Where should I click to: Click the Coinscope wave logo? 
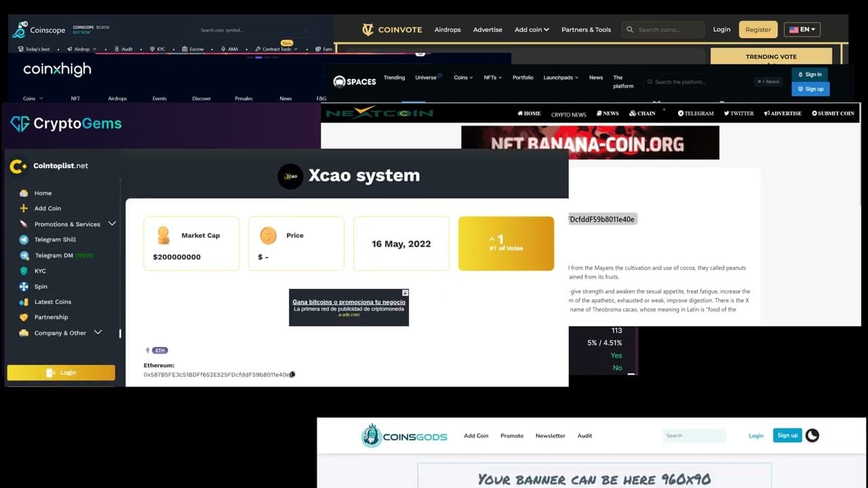[19, 30]
